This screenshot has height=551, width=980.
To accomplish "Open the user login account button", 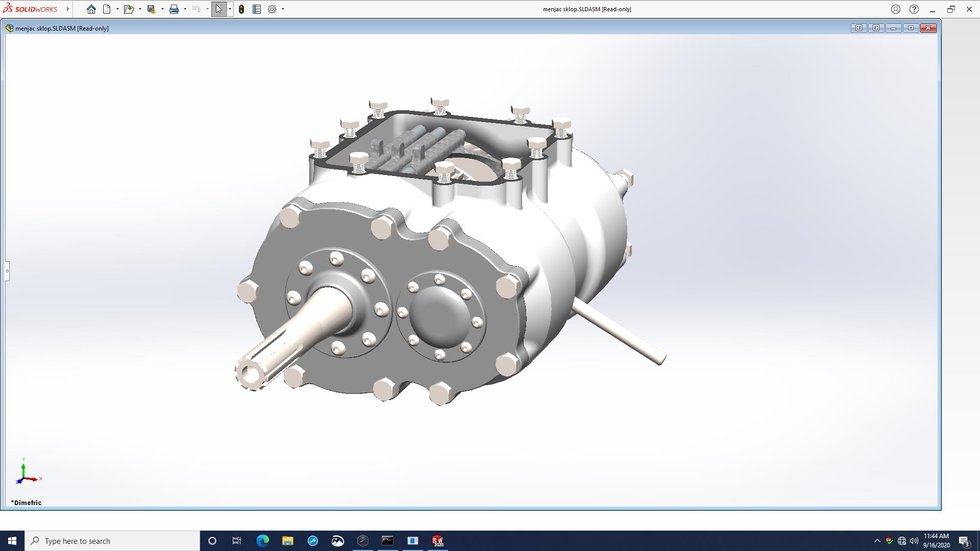I will 896,9.
